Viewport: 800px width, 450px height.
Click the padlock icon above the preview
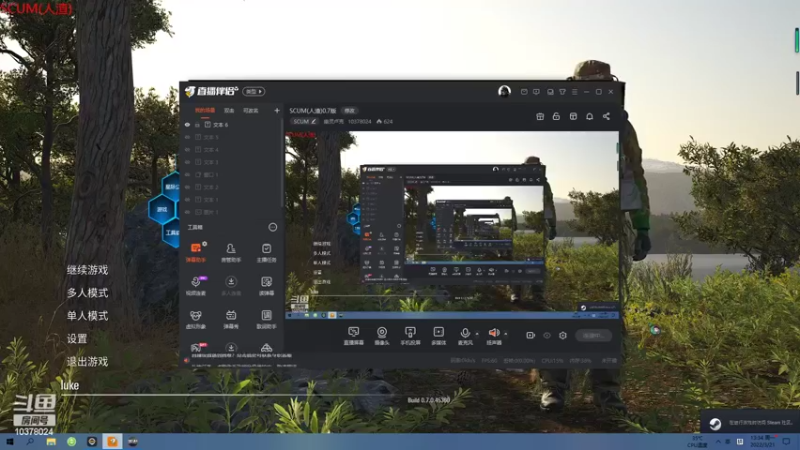556,116
